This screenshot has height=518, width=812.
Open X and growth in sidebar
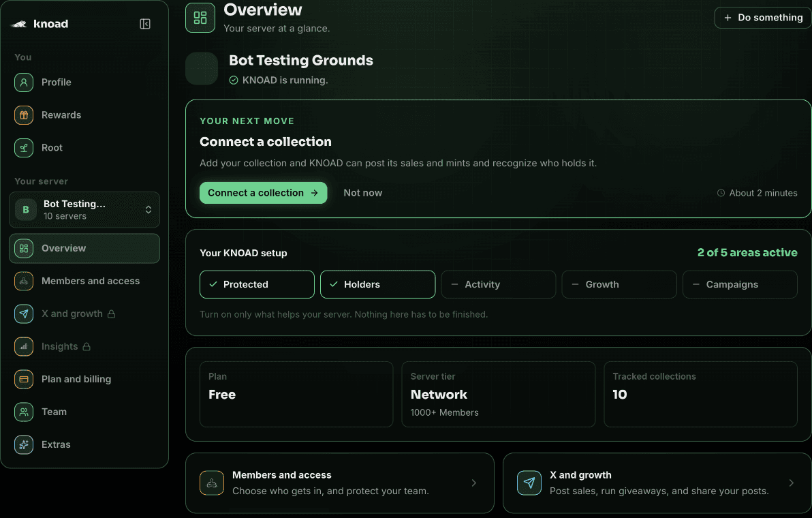(84, 314)
